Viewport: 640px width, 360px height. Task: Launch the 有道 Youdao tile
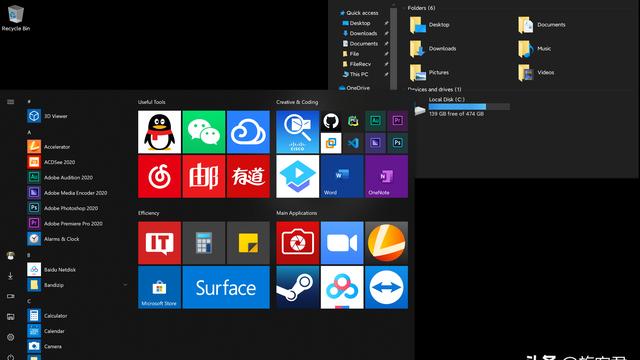[x=248, y=176]
